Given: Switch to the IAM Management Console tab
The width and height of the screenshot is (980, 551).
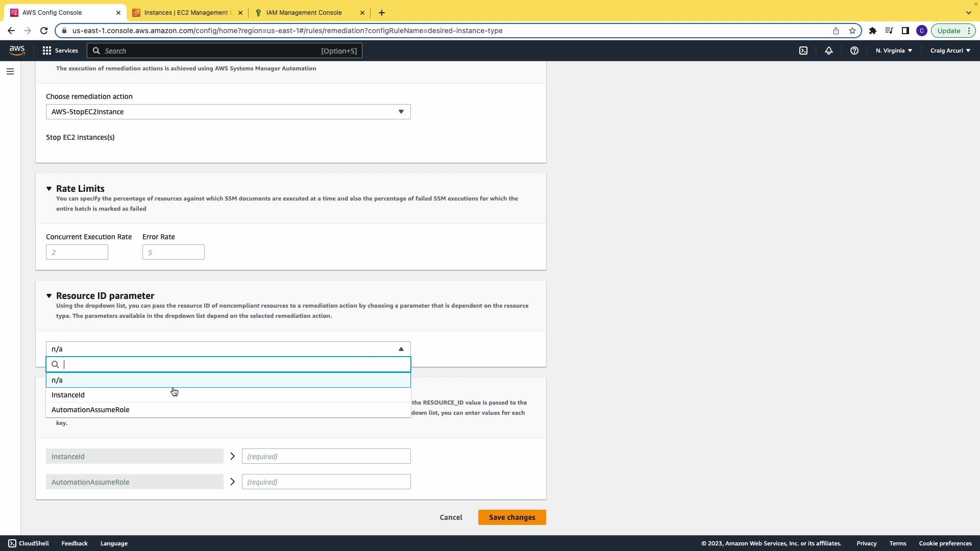Looking at the screenshot, I should [x=304, y=13].
